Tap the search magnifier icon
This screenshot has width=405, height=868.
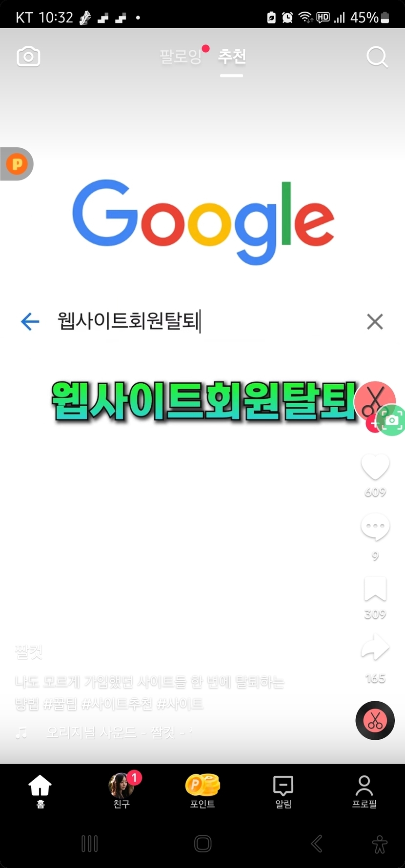click(377, 57)
